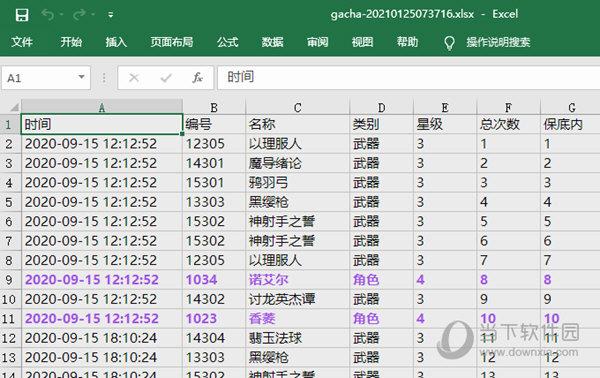
Task: Click the Undo arrow icon
Action: (48, 15)
